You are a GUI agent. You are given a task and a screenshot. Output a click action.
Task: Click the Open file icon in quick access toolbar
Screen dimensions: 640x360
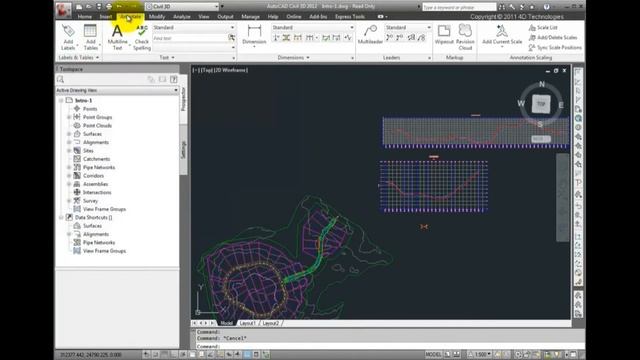tap(89, 7)
